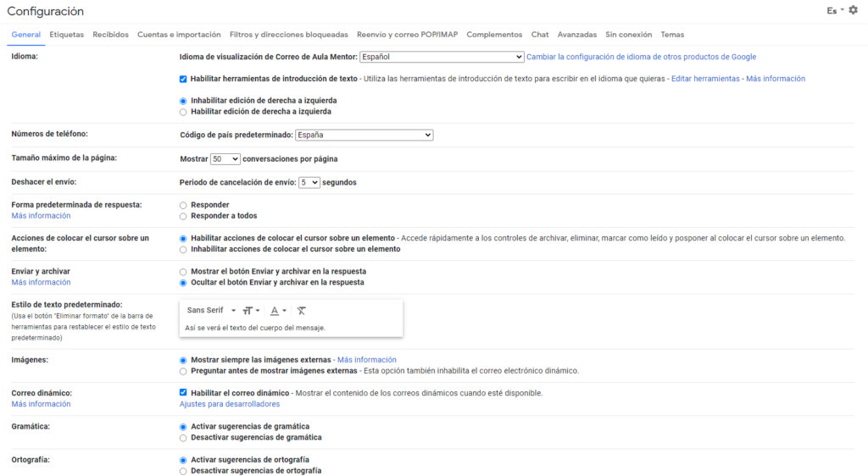Click the text color A icon
Screen dimensions: 868x476
[278, 311]
